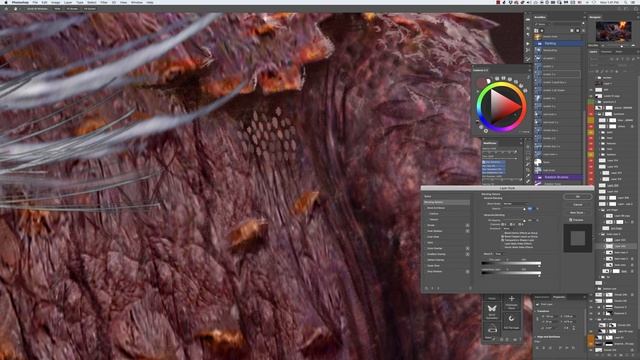Click the fx icon at dialog bottom
Screen dimensions: 640x360
coord(427,288)
